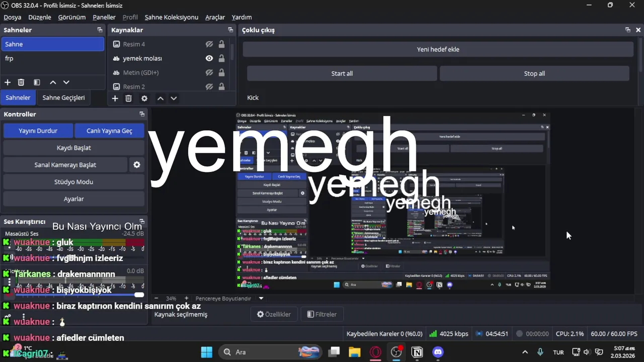Click the Kaynaklar list scrollbar
This screenshot has width=644, height=362.
232,52
